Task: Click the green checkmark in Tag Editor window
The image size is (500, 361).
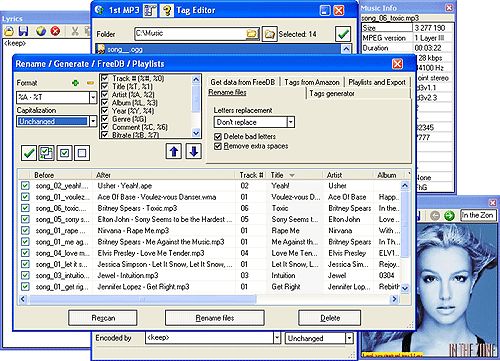Action: point(343,34)
